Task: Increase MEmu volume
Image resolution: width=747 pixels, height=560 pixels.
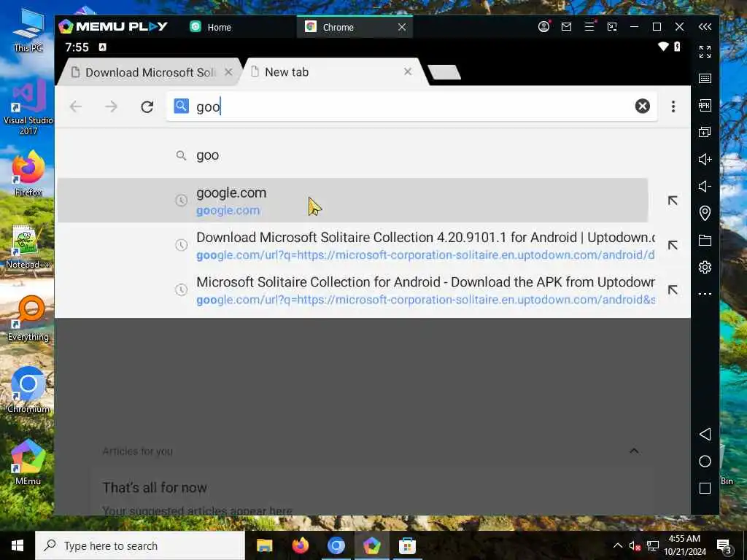Action: point(705,159)
